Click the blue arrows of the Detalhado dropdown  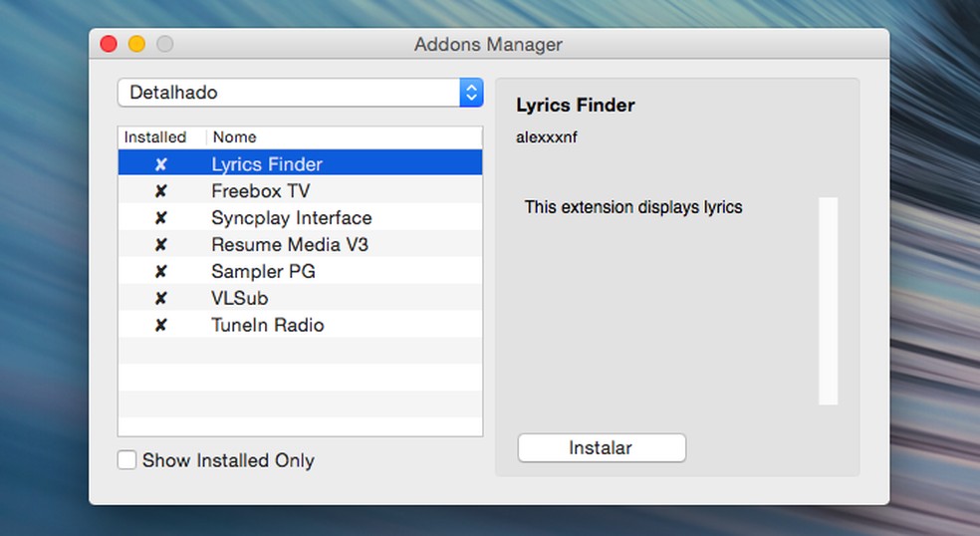coord(471,93)
